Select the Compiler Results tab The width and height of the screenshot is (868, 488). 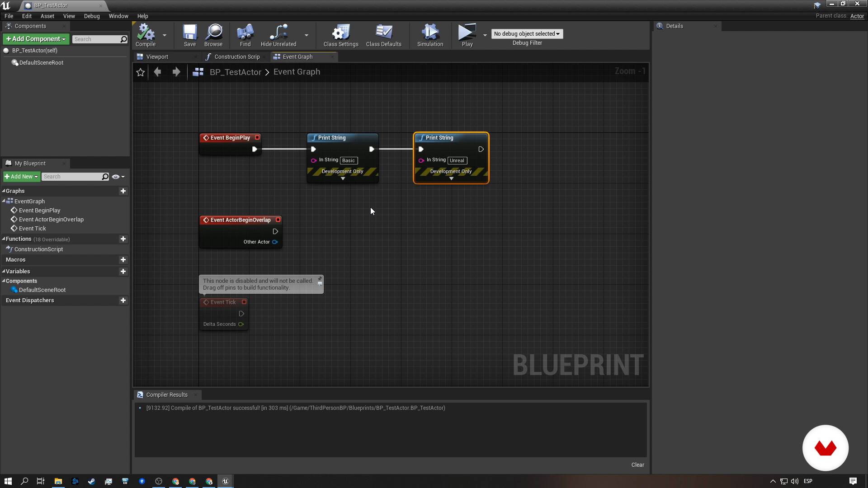[x=167, y=395]
